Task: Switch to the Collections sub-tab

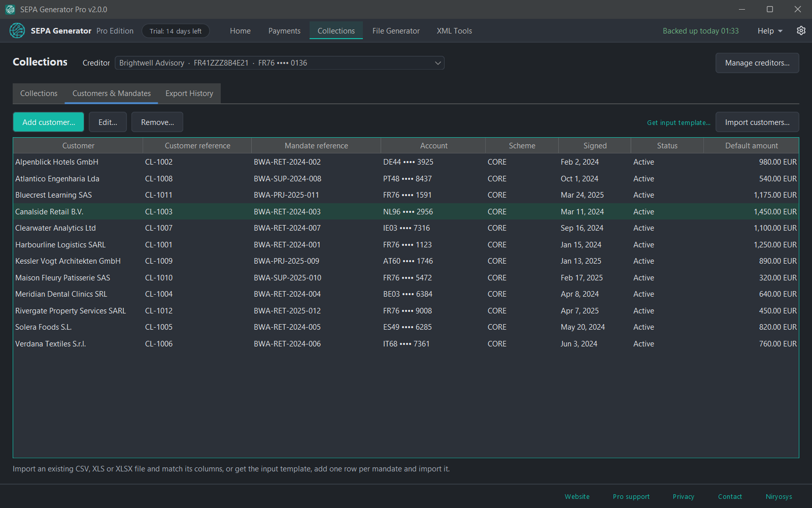Action: point(39,93)
